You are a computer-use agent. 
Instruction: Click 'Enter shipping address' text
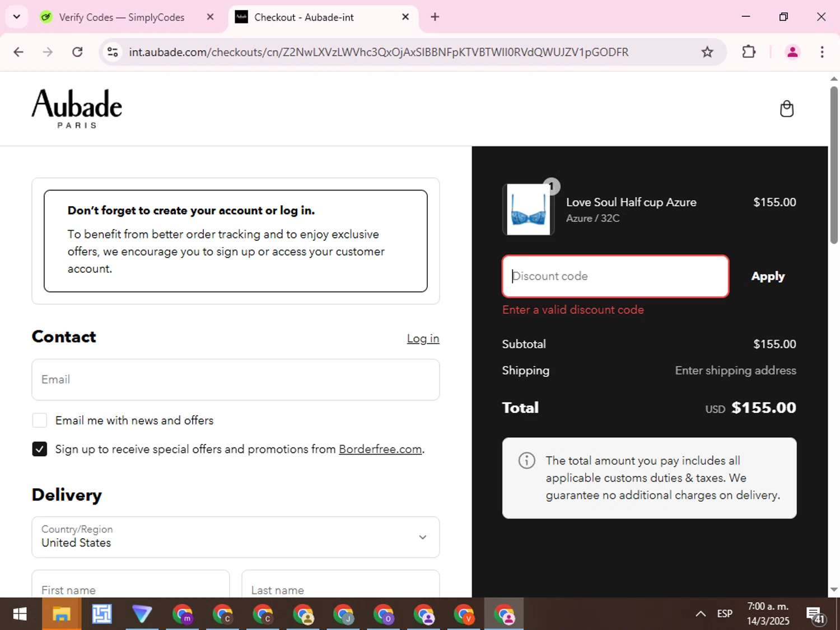pyautogui.click(x=735, y=370)
